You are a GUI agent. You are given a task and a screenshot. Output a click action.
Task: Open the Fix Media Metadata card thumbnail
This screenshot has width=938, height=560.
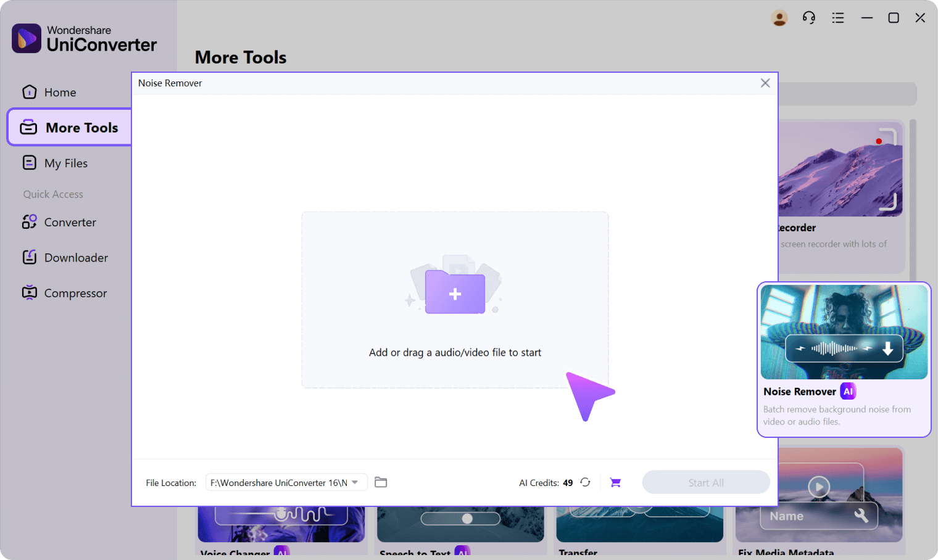[x=819, y=495]
